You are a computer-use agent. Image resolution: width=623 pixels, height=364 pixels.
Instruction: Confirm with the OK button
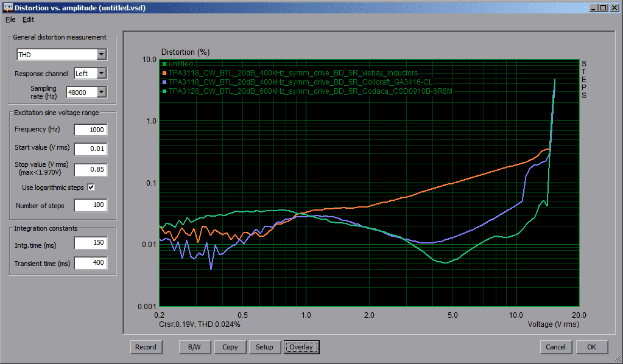[591, 347]
